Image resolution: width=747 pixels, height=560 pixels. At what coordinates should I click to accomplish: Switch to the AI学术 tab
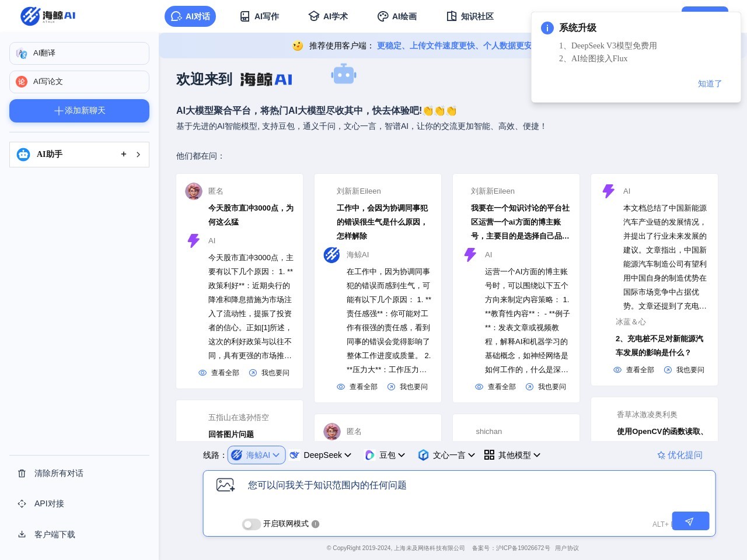328,16
